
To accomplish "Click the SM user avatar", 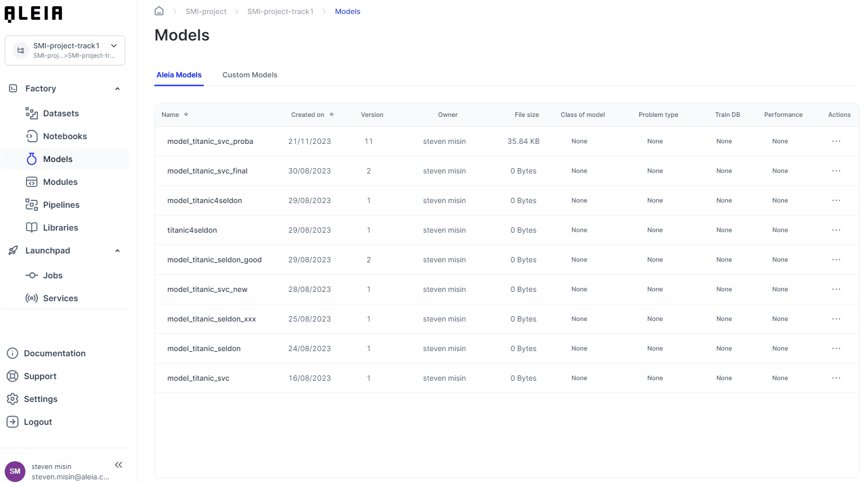I will 15,471.
